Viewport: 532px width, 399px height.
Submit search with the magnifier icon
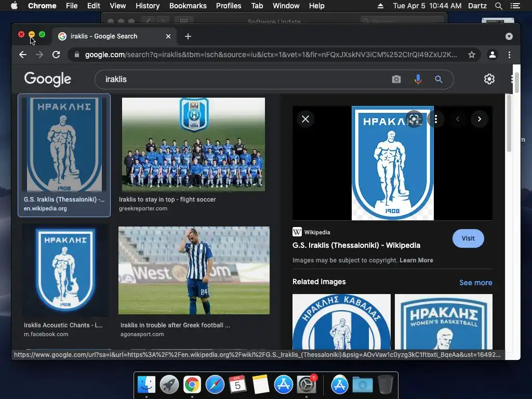pyautogui.click(x=438, y=79)
